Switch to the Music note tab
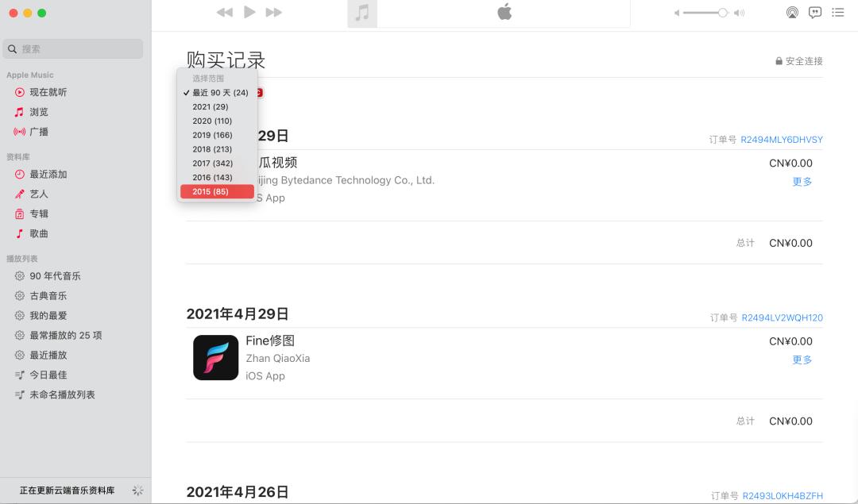858x504 pixels. (x=362, y=13)
